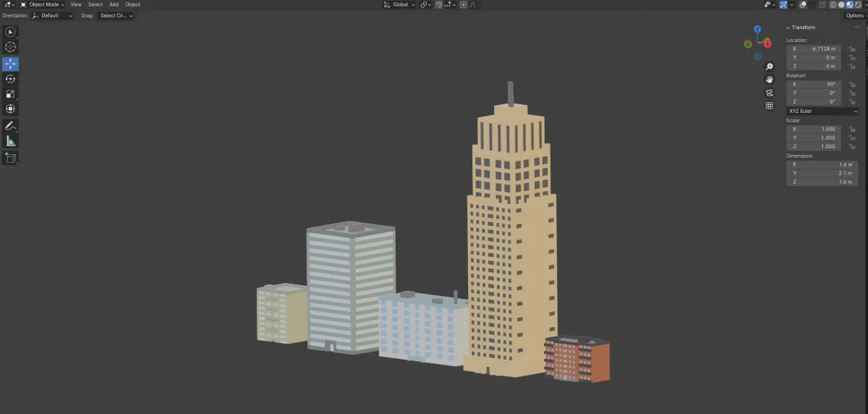The image size is (868, 414).
Task: Select the combined Transform tool
Action: click(10, 109)
